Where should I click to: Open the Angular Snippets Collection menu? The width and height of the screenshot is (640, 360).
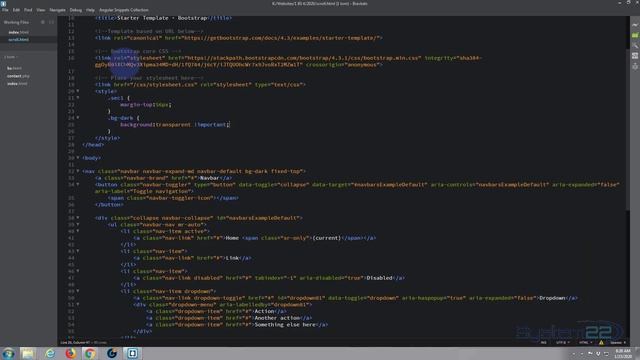[124, 10]
